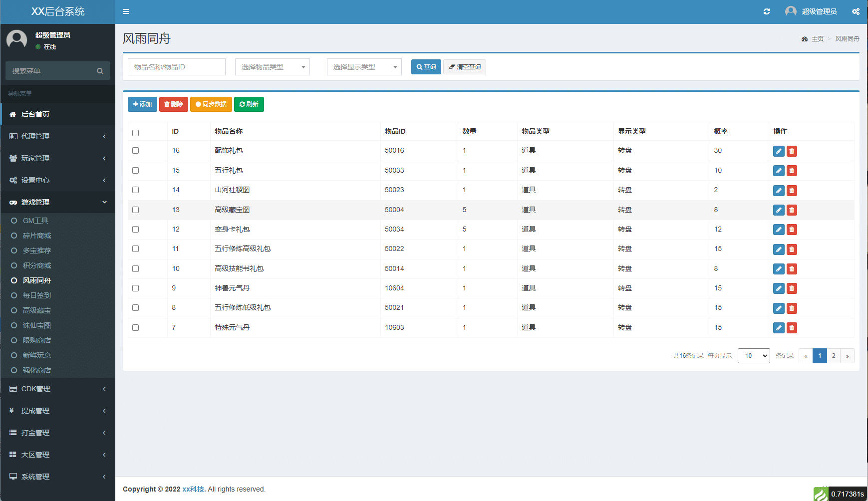Click the xx科技 link in the footer
Image resolution: width=868 pixels, height=501 pixels.
click(193, 489)
